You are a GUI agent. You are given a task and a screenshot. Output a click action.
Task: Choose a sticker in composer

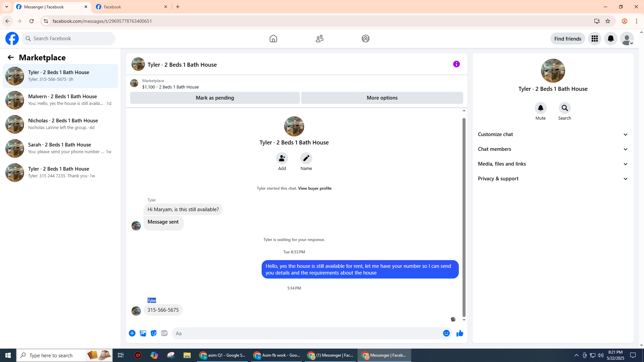click(x=154, y=333)
